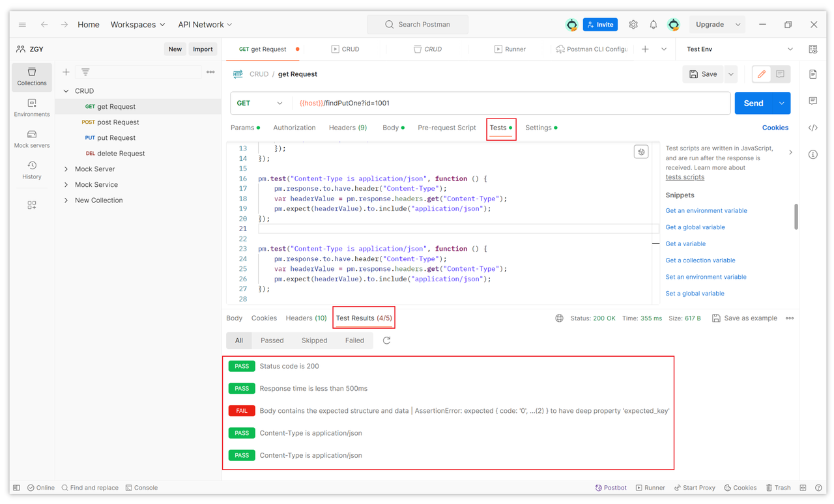Collapse the CRUD collection
This screenshot has height=504, width=834.
pyautogui.click(x=66, y=91)
